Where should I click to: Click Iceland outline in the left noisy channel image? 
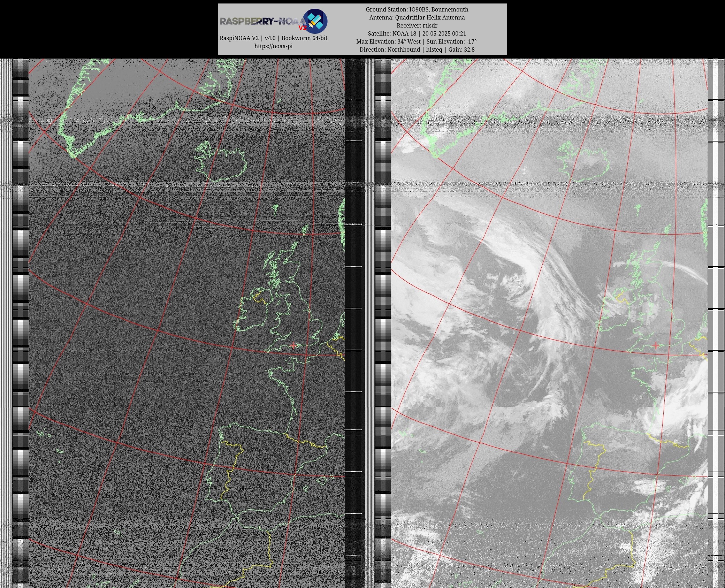pyautogui.click(x=220, y=162)
